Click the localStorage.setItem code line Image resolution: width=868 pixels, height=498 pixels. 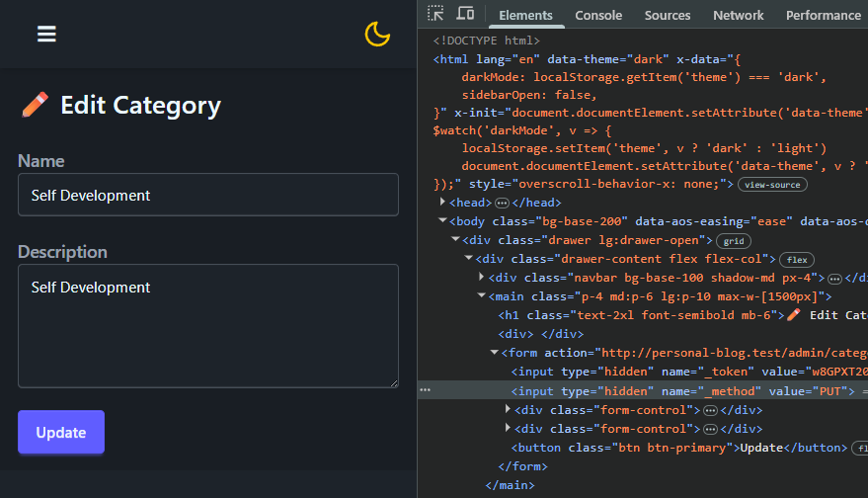coord(643,148)
